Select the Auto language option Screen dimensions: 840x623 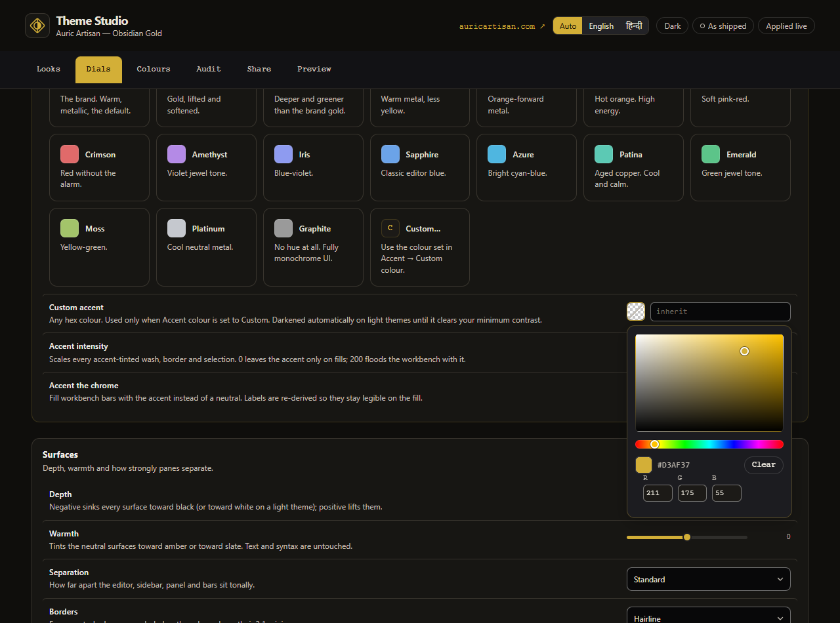point(568,26)
